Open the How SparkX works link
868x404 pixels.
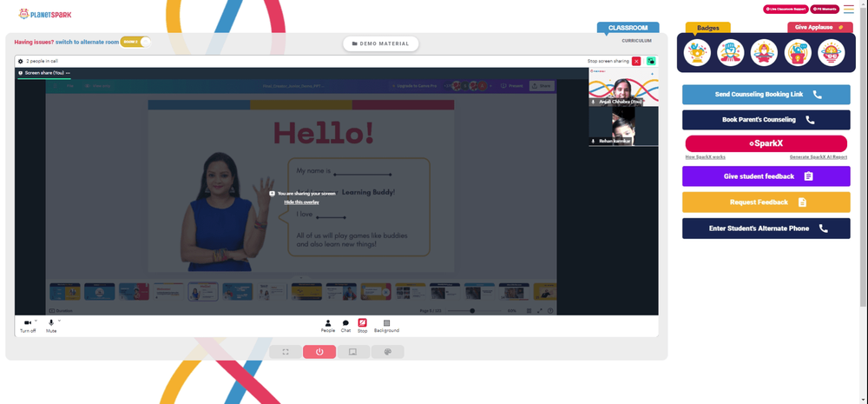(705, 157)
